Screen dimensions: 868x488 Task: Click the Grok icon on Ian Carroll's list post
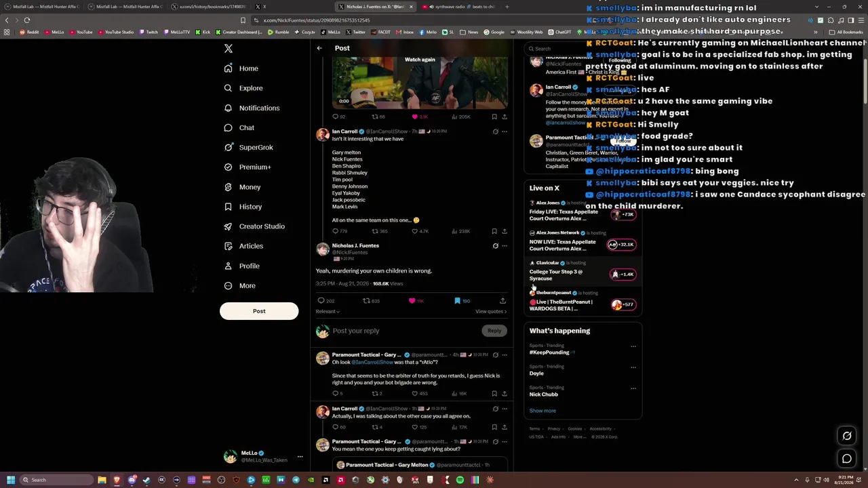(x=495, y=131)
